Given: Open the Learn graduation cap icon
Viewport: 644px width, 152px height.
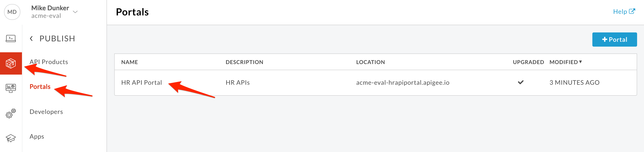Looking at the screenshot, I should 11,138.
